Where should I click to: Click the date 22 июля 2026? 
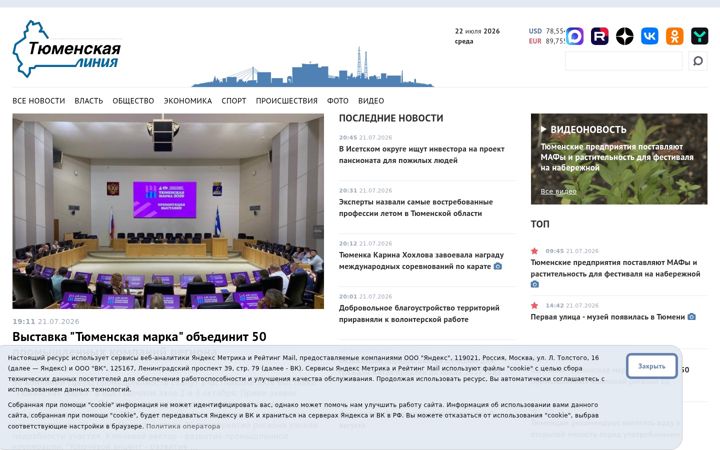coord(477,31)
